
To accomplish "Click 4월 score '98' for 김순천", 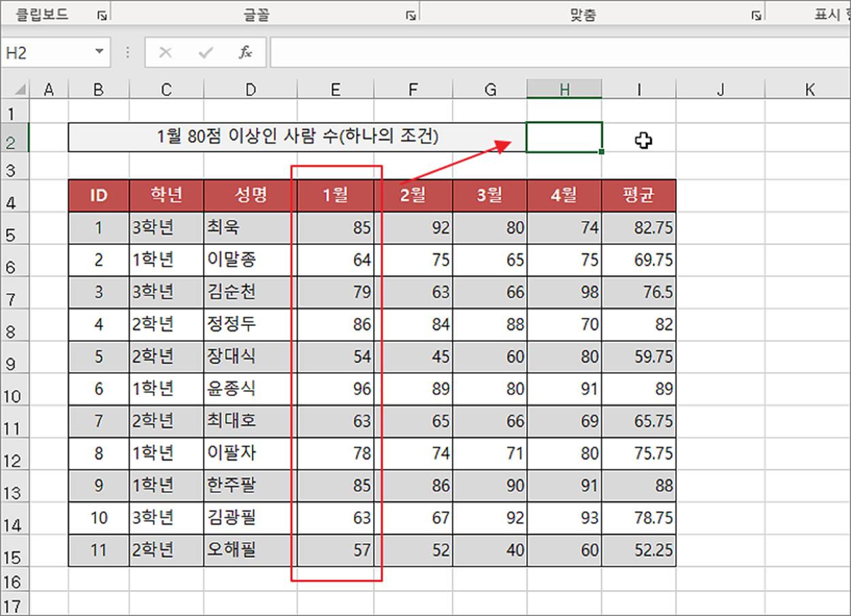I will pos(564,293).
